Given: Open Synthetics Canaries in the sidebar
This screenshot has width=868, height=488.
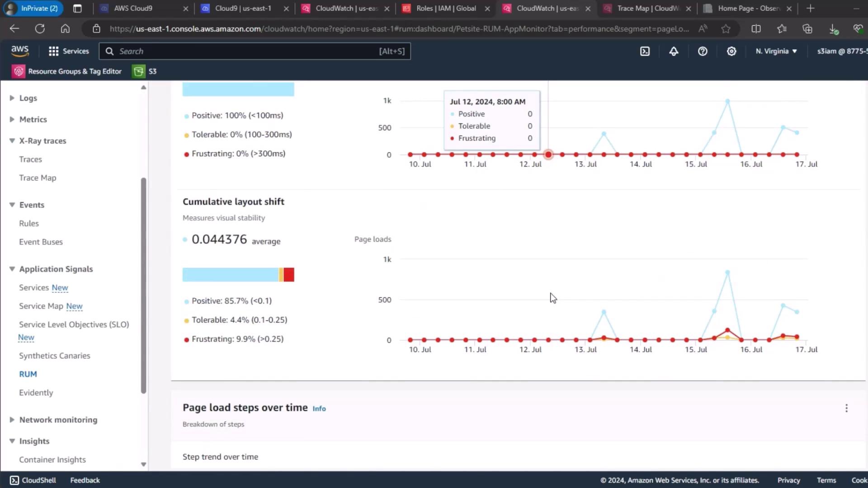Looking at the screenshot, I should pyautogui.click(x=55, y=356).
